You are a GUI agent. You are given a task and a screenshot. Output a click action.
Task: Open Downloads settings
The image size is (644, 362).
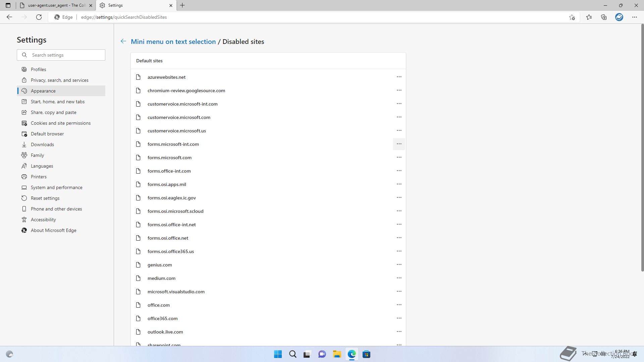[x=61, y=144]
